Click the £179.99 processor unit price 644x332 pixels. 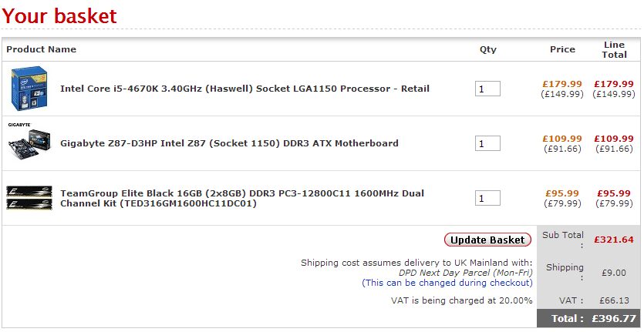coord(562,84)
